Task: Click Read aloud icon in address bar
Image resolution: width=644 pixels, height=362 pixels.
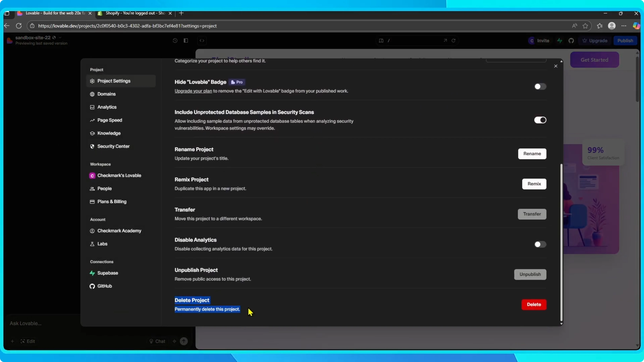Action: click(575, 26)
